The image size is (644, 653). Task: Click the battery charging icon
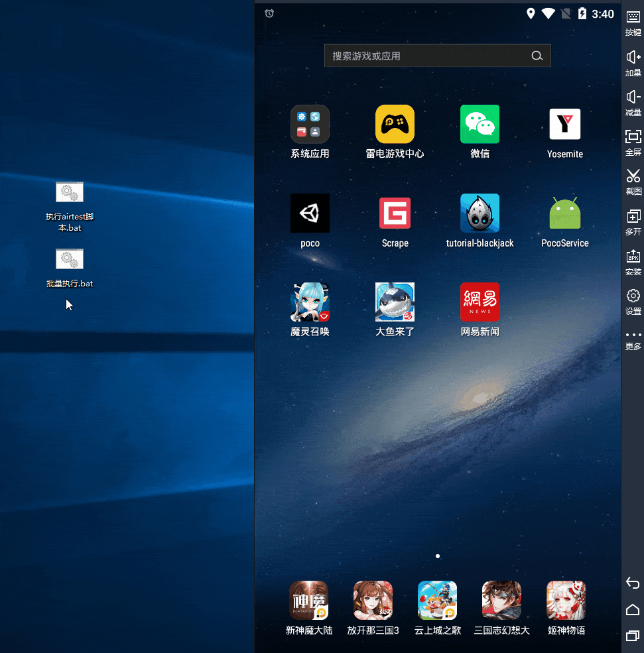(x=582, y=14)
